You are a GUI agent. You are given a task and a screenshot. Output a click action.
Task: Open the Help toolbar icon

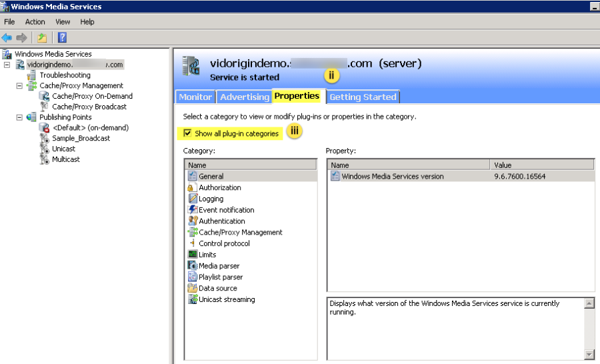(62, 37)
